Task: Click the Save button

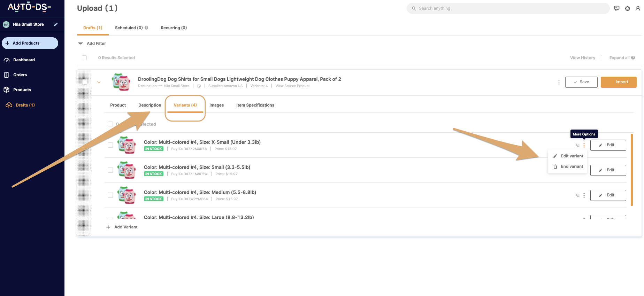Action: [581, 82]
